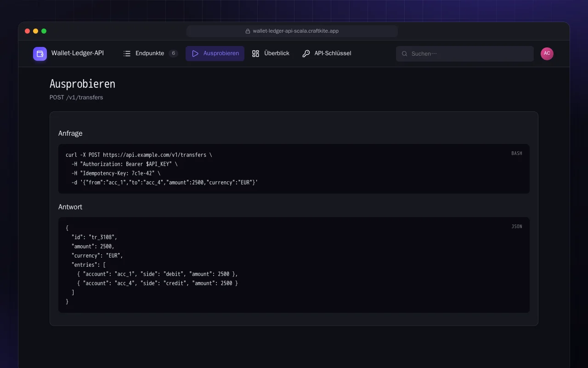Click the "currency": "EUR" response line
This screenshot has width=588, height=368.
point(97,256)
